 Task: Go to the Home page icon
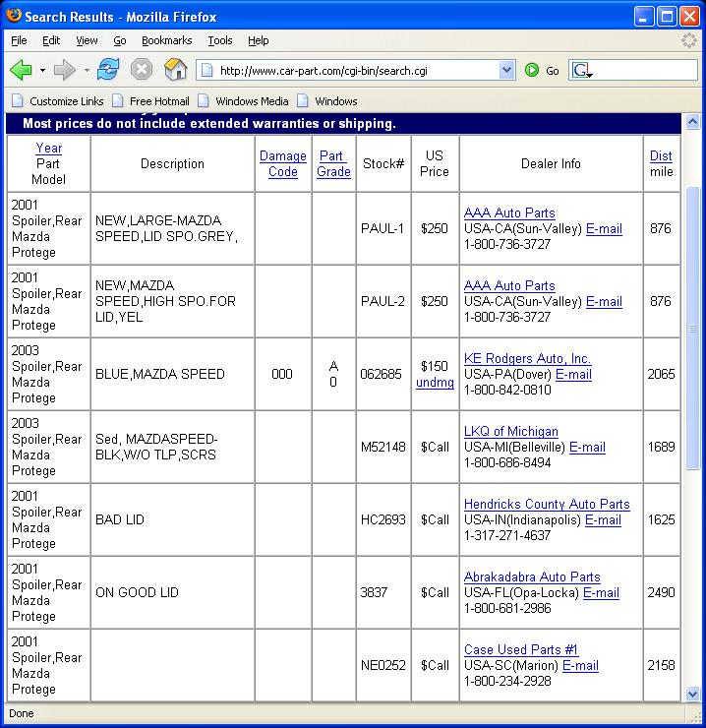[175, 70]
